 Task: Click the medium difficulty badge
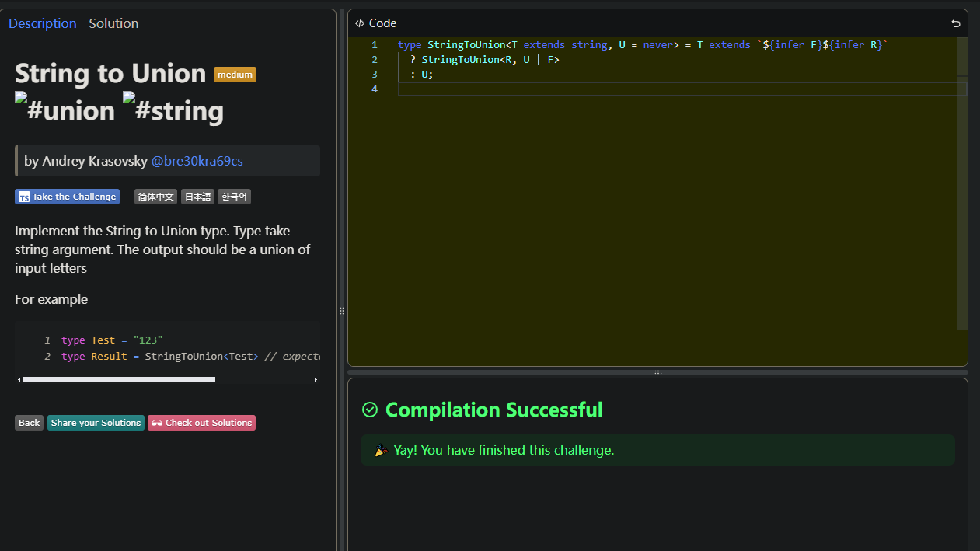coord(235,75)
